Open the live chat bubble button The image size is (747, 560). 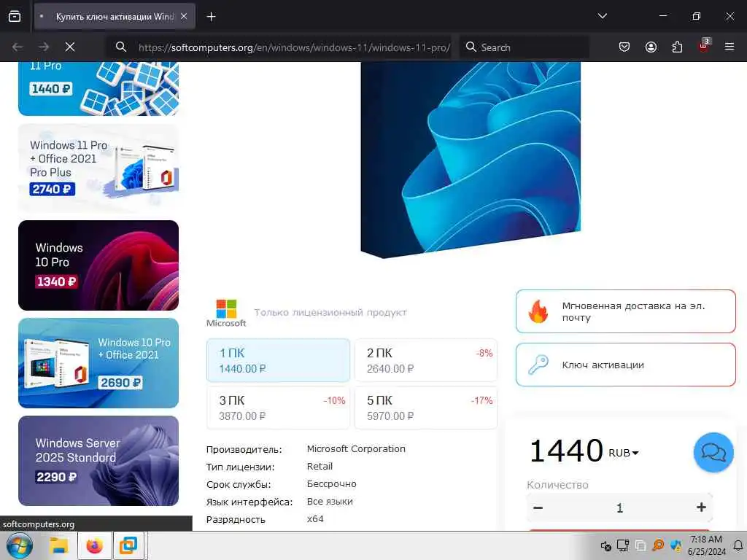[x=713, y=452]
